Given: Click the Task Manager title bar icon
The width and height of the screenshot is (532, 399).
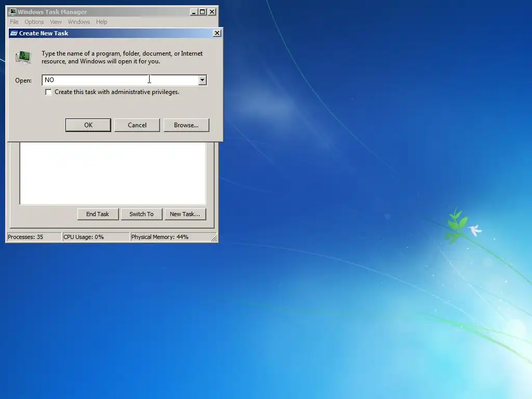Looking at the screenshot, I should (12, 12).
